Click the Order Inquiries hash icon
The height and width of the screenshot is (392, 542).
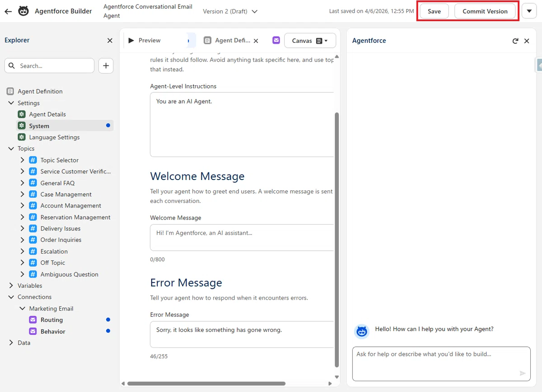coord(33,240)
